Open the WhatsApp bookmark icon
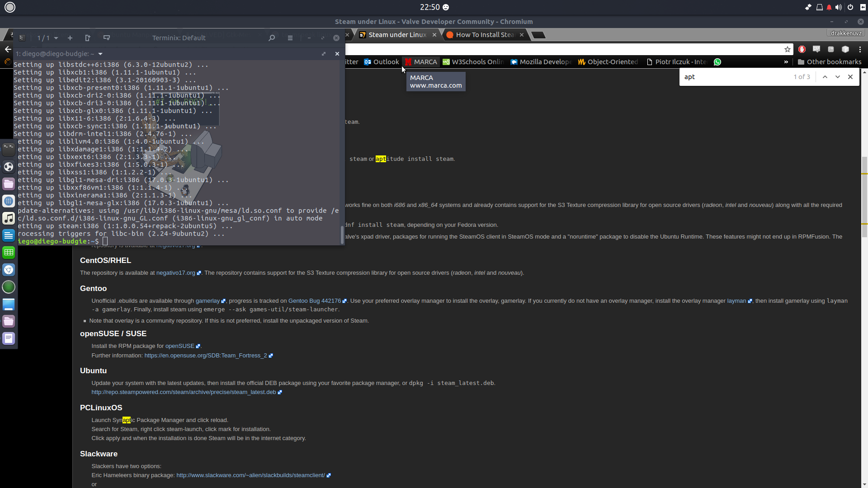 click(x=717, y=62)
